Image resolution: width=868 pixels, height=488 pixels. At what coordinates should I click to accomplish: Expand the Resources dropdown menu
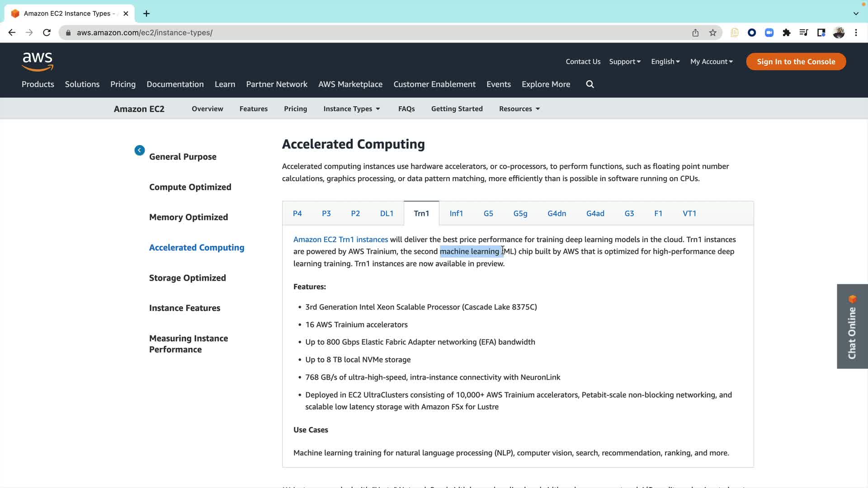(519, 109)
